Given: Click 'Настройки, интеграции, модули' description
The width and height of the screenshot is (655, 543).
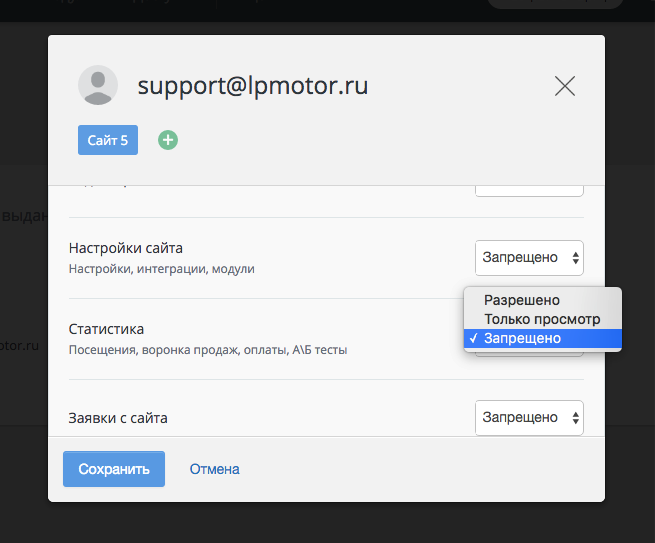Looking at the screenshot, I should click(162, 269).
